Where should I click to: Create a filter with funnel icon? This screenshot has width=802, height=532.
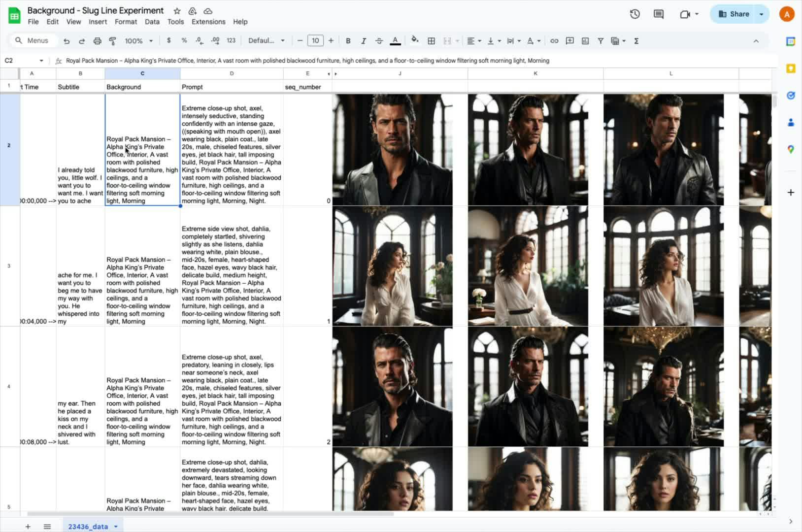601,41
